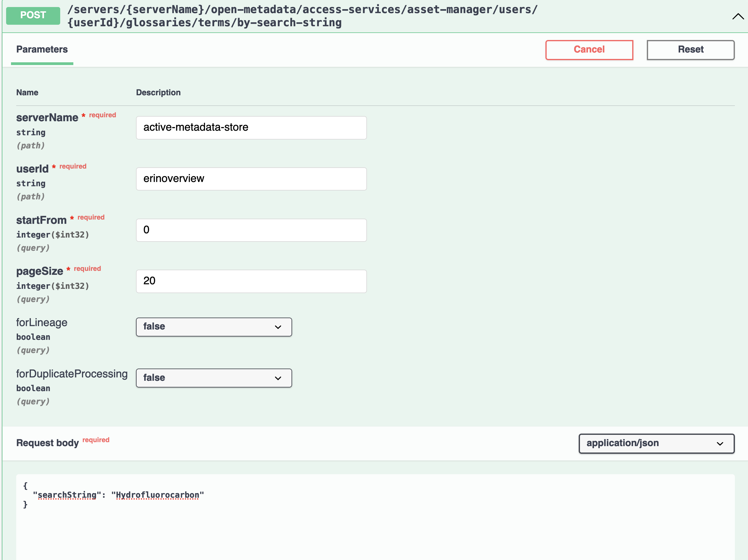Click the searchString key in JSON body

pos(67,495)
